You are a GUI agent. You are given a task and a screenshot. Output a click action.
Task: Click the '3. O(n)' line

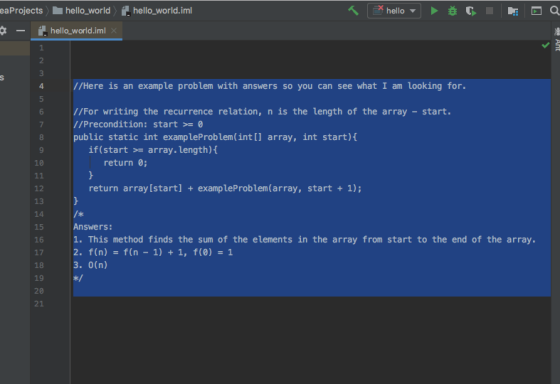(x=90, y=265)
